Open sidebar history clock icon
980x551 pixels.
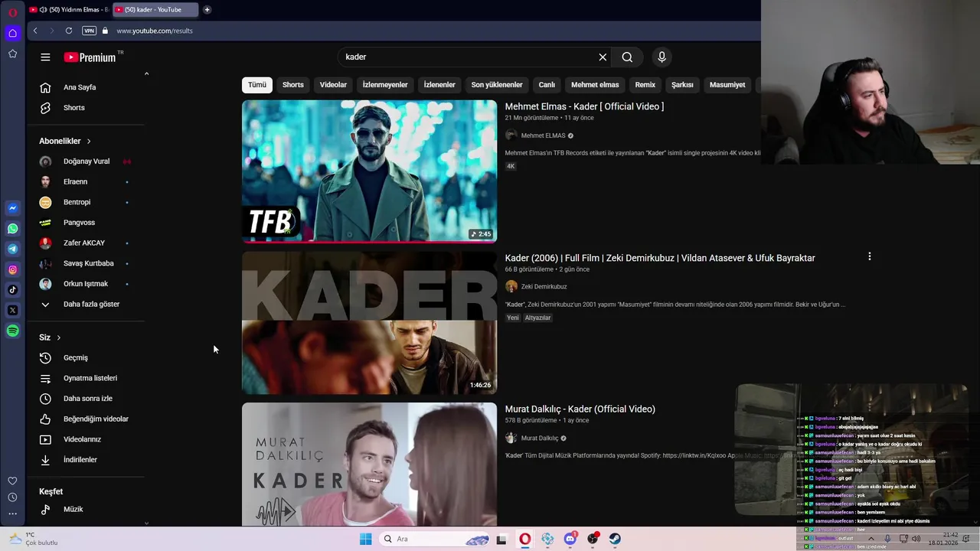tap(12, 497)
